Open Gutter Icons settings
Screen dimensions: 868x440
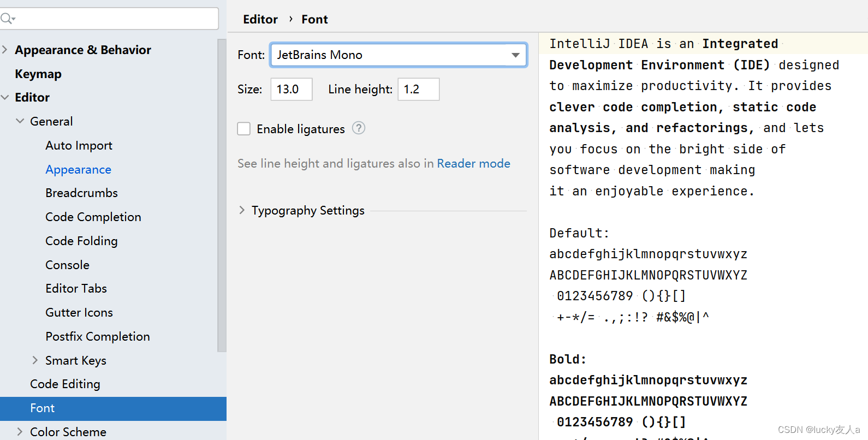pos(79,313)
